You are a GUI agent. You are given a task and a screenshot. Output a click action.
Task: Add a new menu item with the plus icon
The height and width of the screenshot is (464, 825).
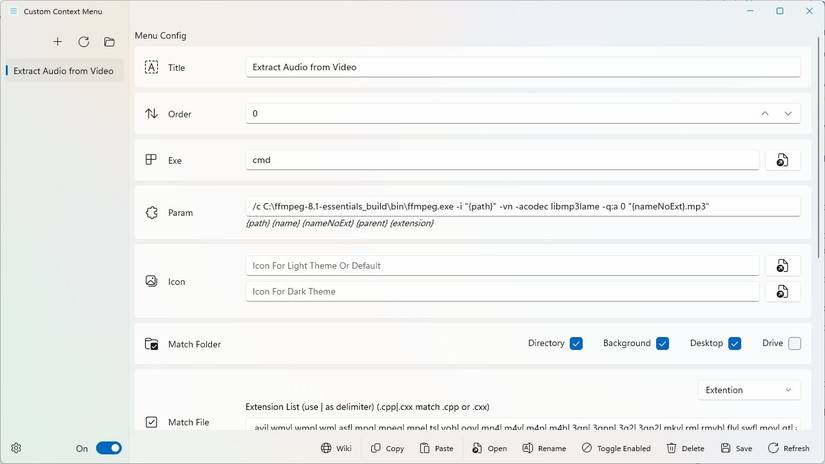pyautogui.click(x=57, y=42)
